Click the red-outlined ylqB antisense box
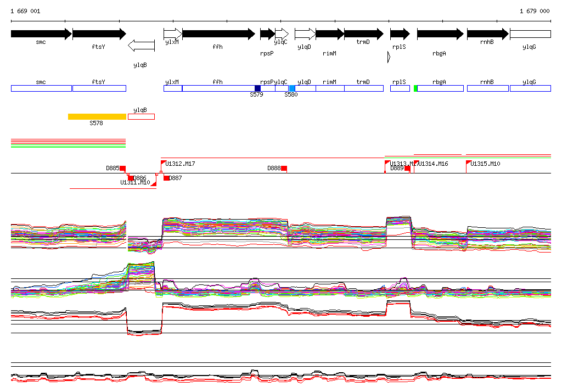This screenshot has height=392, width=562. pos(141,116)
